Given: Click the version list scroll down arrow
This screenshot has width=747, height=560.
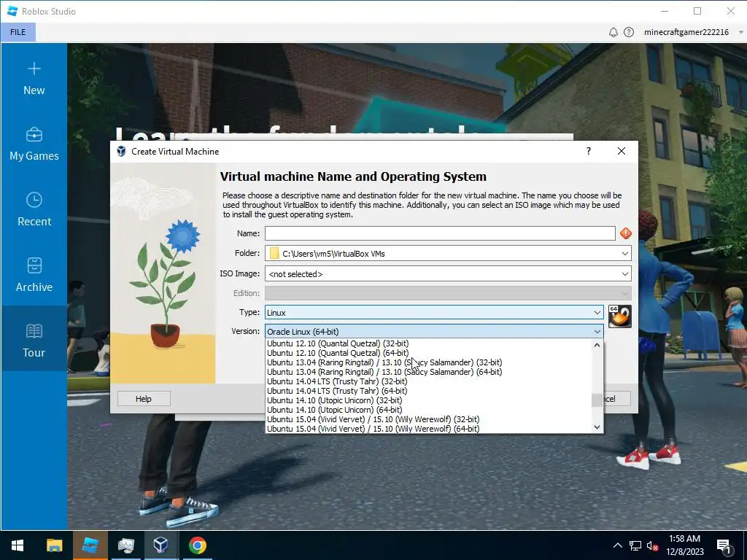Looking at the screenshot, I should (597, 427).
